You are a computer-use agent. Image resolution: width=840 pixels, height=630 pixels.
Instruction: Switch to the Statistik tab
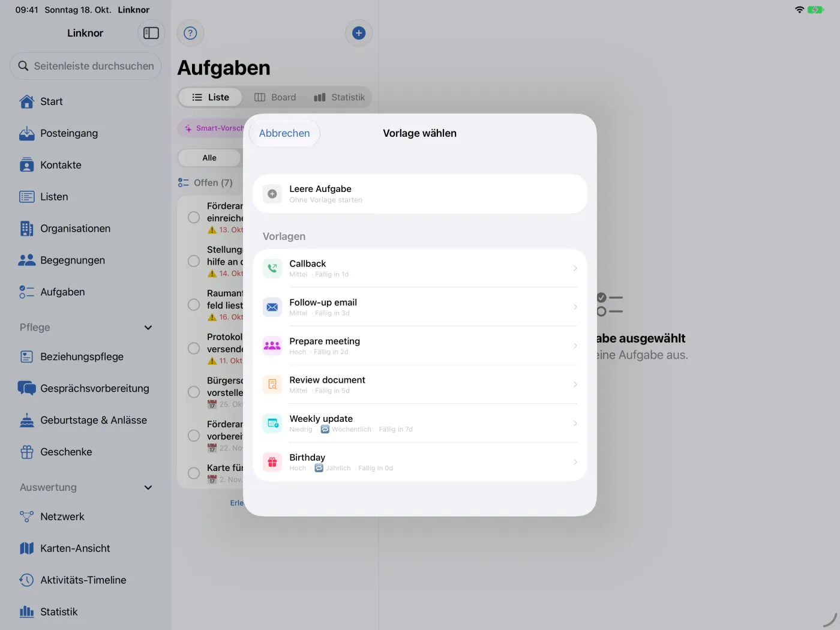(x=340, y=97)
